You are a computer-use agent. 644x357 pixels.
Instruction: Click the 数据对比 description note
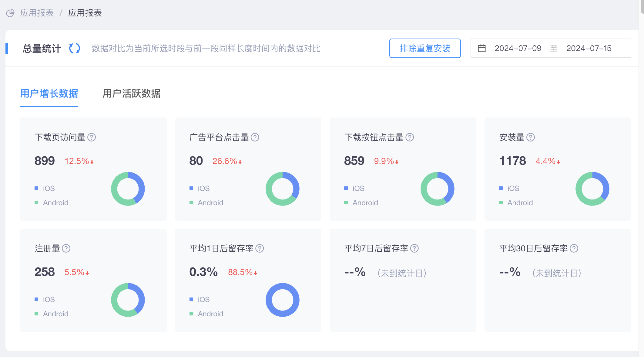pyautogui.click(x=206, y=48)
